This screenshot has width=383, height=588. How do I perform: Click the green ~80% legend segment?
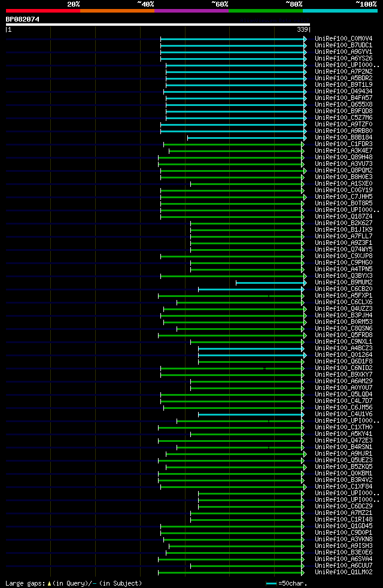pos(266,11)
